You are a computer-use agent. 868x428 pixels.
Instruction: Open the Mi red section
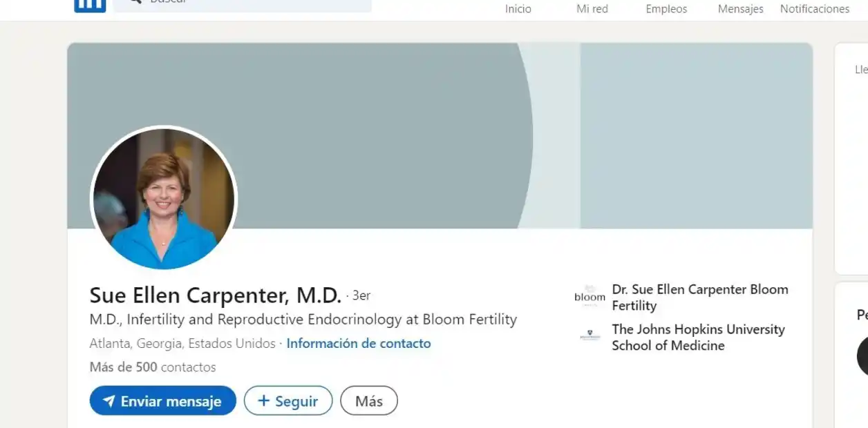point(592,9)
